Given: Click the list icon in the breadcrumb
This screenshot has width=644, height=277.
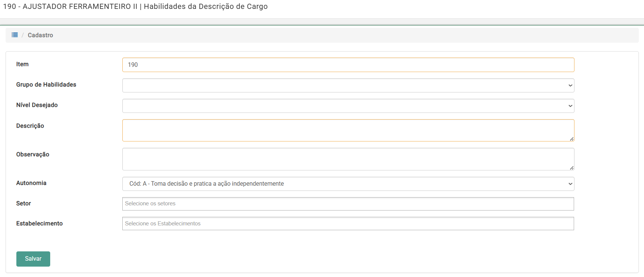Looking at the screenshot, I should (x=15, y=35).
